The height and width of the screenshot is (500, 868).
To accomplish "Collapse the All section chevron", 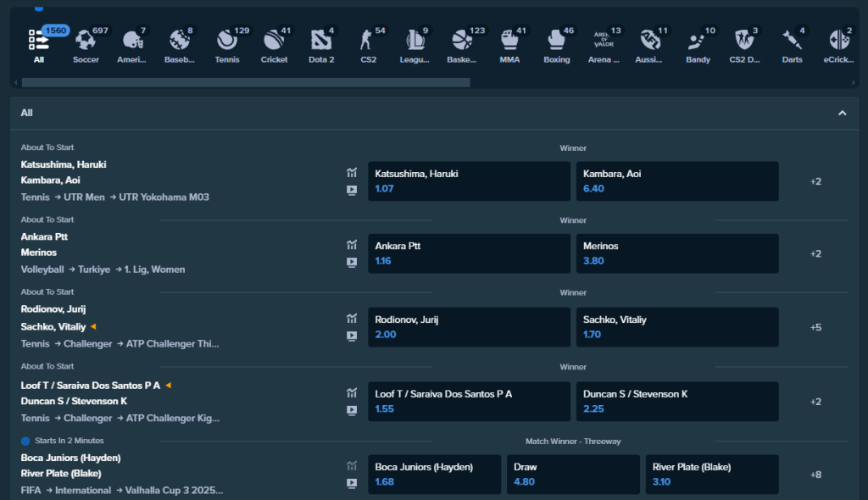I will pos(842,113).
